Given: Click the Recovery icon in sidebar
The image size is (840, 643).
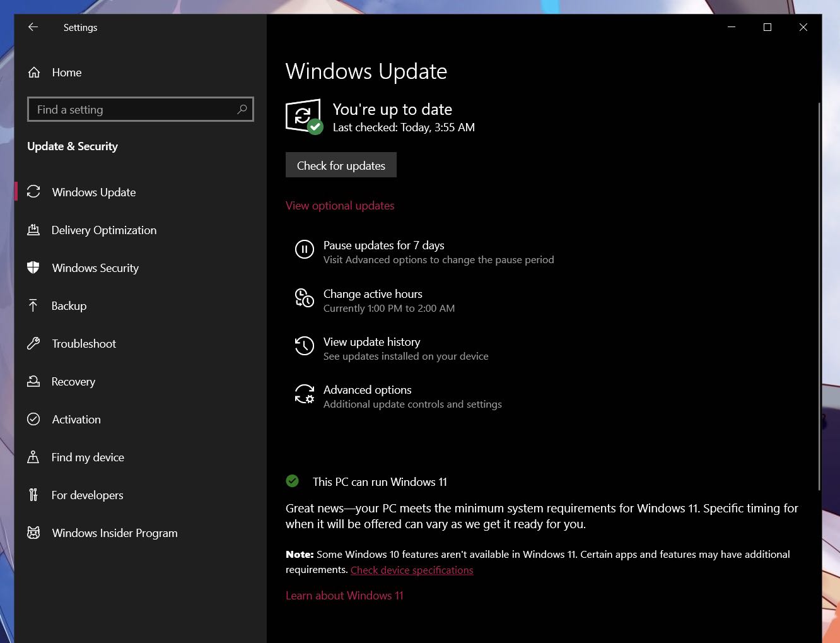Looking at the screenshot, I should pos(33,381).
